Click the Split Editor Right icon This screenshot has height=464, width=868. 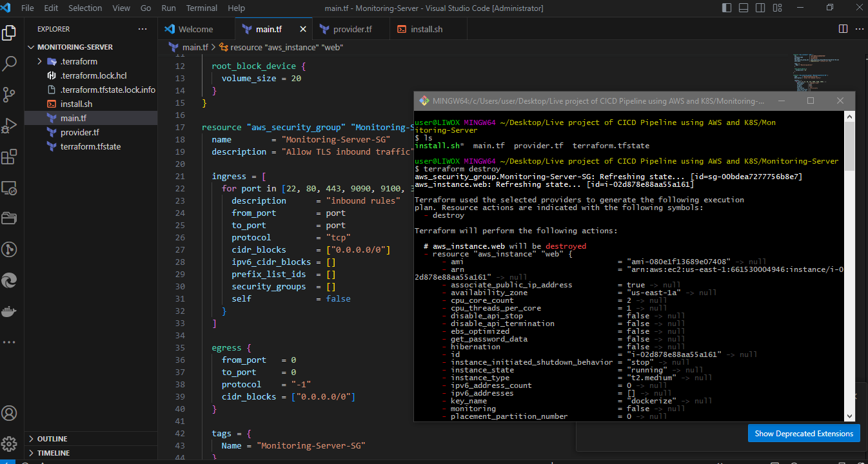click(843, 29)
